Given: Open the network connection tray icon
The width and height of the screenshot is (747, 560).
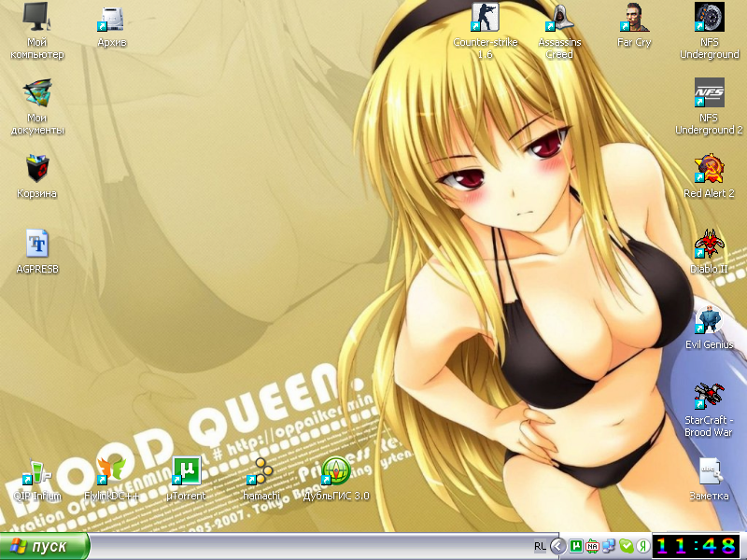Looking at the screenshot, I should [x=609, y=546].
